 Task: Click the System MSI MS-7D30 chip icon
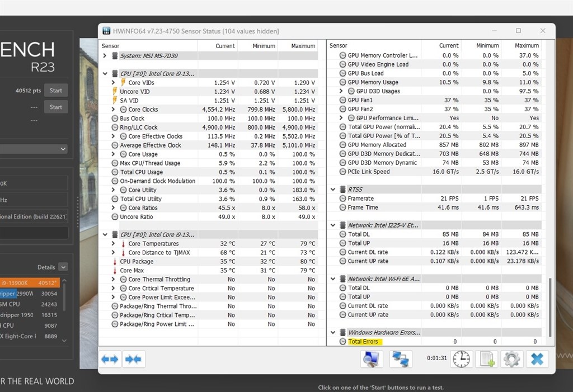pos(115,55)
